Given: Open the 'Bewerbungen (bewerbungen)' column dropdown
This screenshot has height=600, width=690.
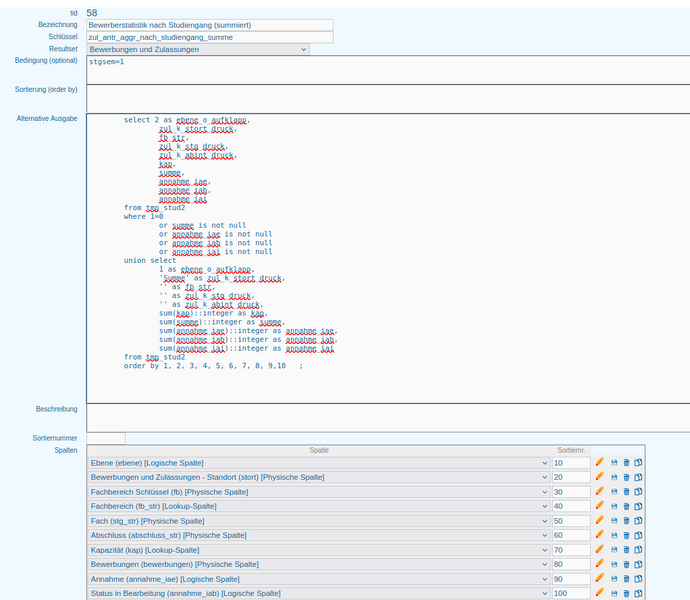Looking at the screenshot, I should point(319,564).
